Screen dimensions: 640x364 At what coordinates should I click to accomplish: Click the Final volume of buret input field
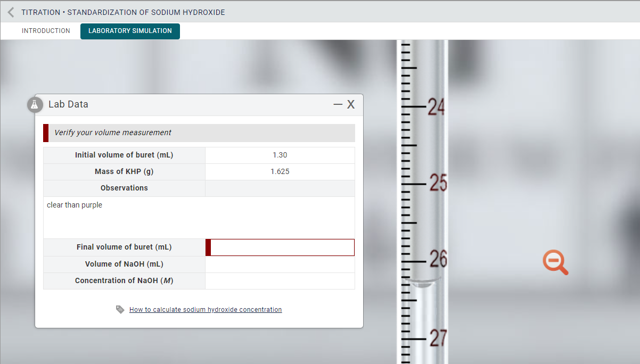tap(281, 247)
